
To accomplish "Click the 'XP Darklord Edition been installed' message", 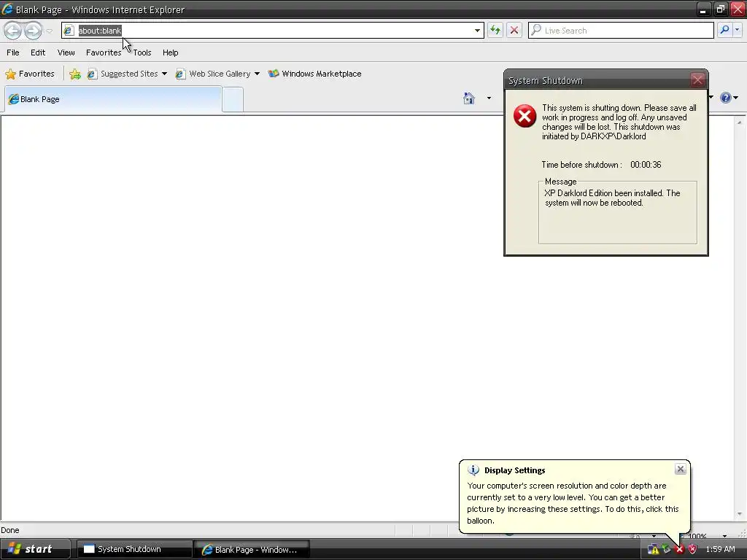I will click(612, 198).
